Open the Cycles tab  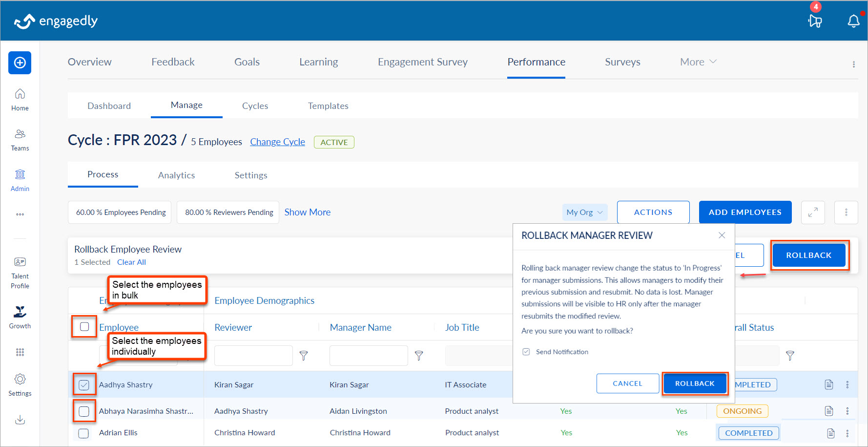[255, 106]
